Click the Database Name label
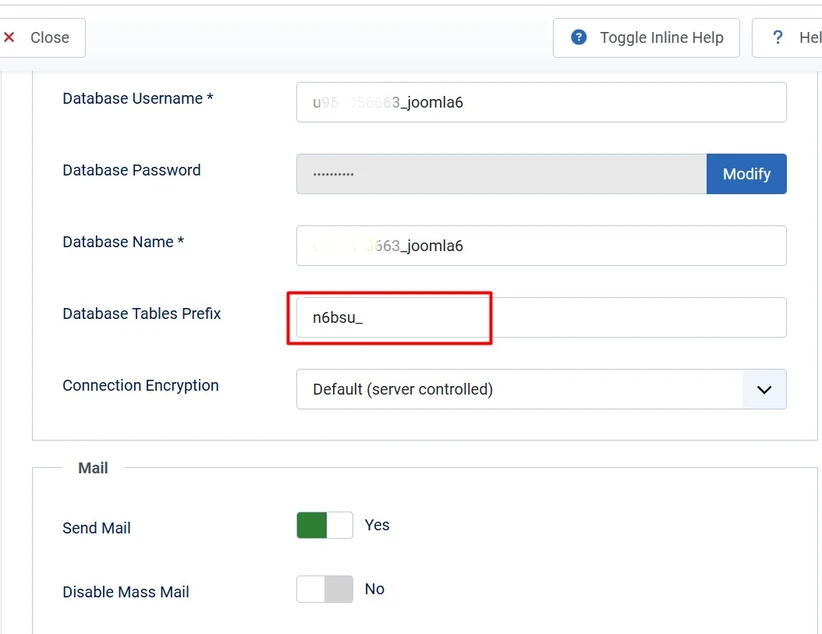822x634 pixels. 123,242
